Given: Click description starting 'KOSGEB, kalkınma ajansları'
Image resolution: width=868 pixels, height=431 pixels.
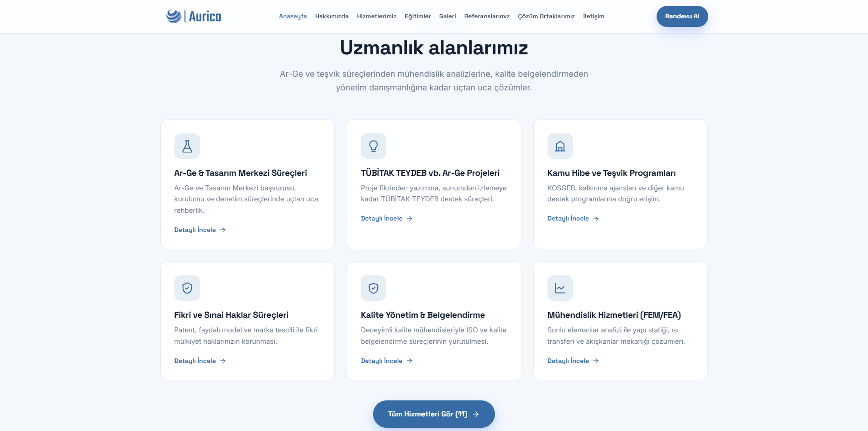Looking at the screenshot, I should click(615, 194).
